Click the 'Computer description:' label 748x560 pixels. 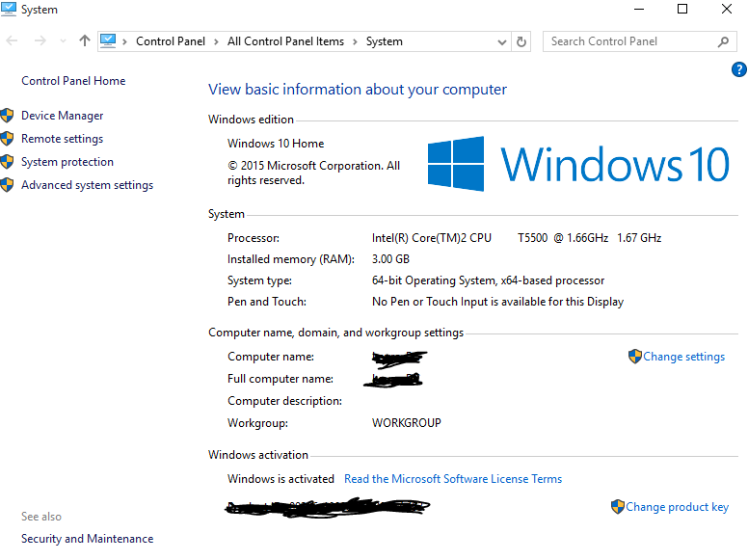(284, 401)
